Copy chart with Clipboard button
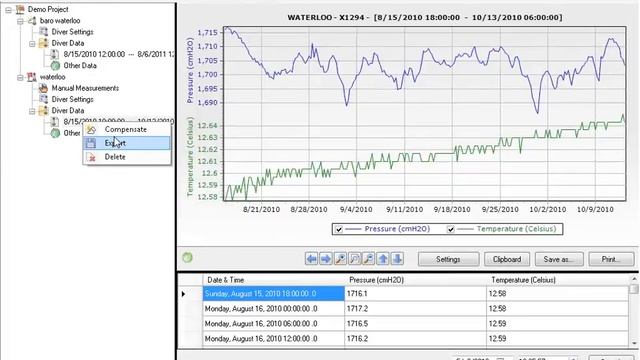Viewport: 640px width, 360px height. pyautogui.click(x=507, y=259)
